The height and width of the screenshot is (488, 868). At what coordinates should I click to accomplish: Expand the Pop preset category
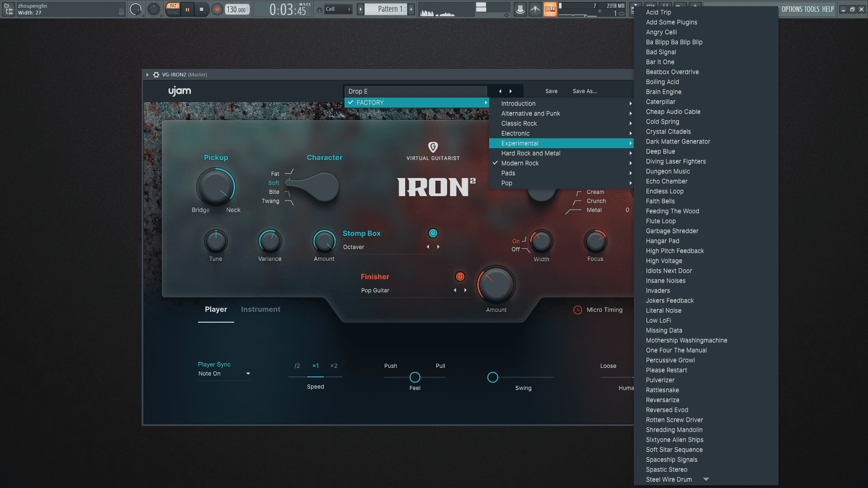561,183
